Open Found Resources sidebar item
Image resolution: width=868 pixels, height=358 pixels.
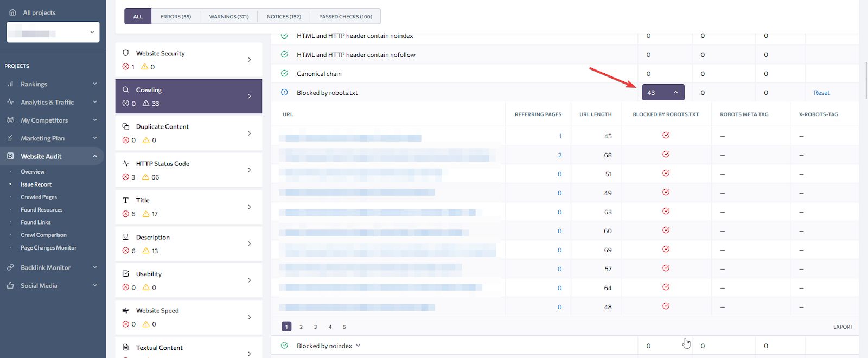coord(41,209)
